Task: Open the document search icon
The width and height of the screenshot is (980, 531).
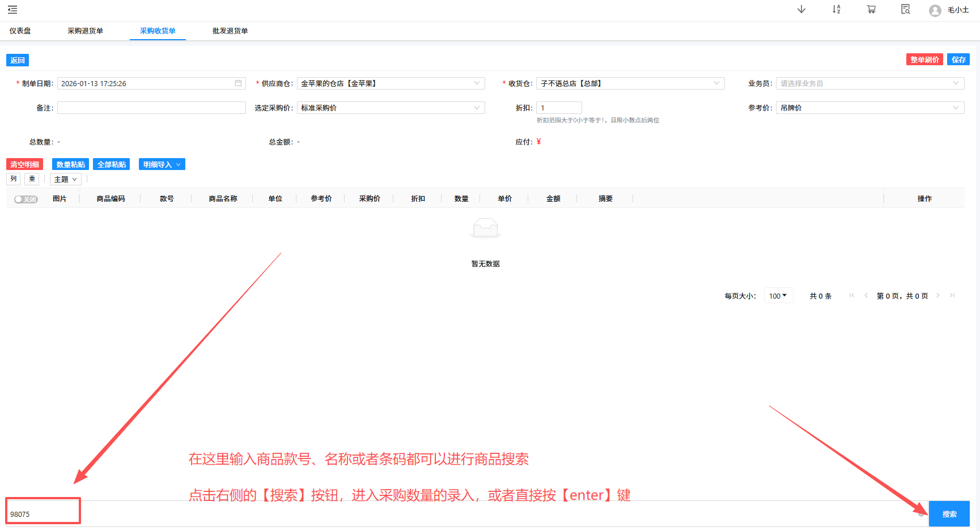Action: [x=905, y=10]
